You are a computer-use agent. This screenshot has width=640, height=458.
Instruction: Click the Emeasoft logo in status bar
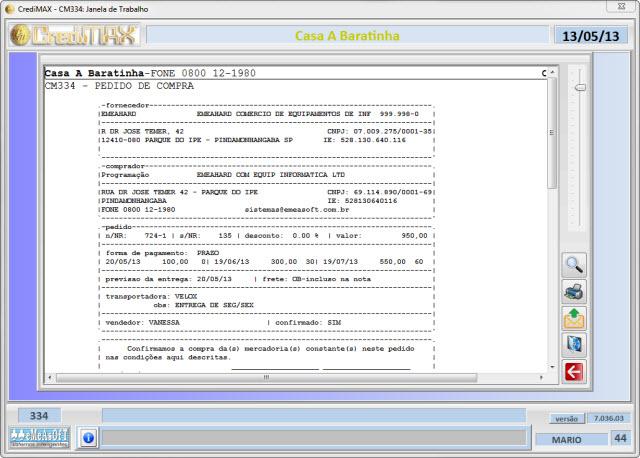pos(39,437)
